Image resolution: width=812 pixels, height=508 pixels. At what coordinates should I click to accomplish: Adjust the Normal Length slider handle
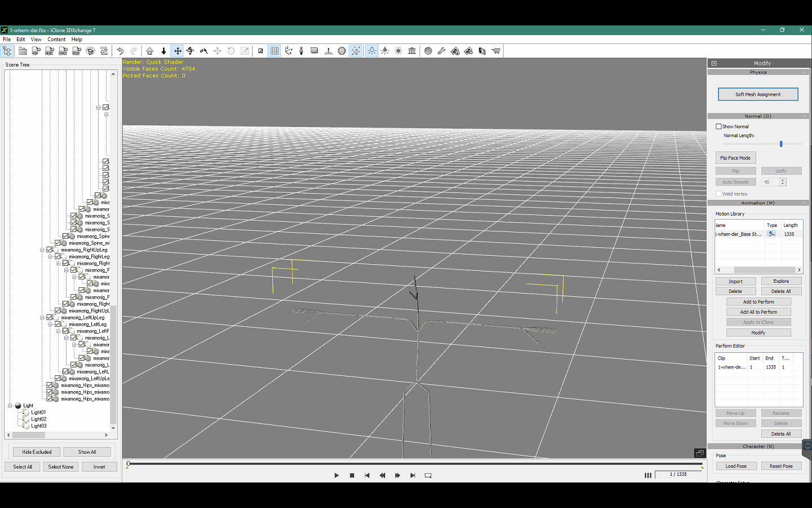tap(781, 144)
